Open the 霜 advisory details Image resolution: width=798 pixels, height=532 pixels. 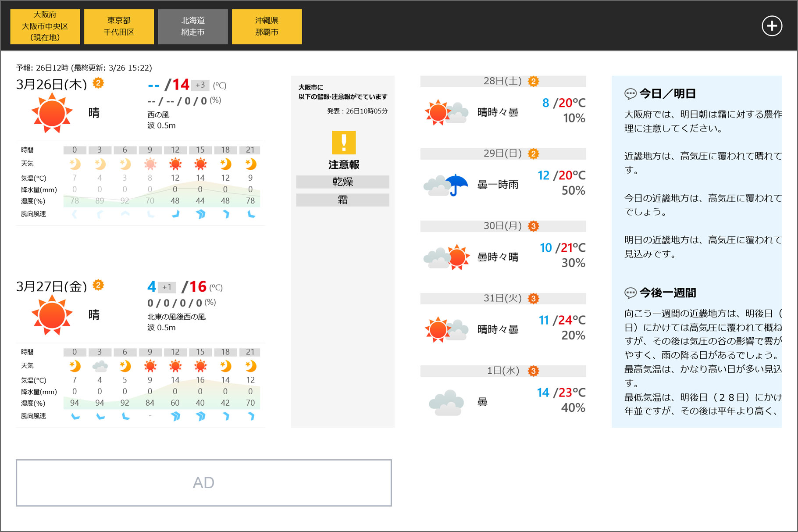(x=343, y=200)
